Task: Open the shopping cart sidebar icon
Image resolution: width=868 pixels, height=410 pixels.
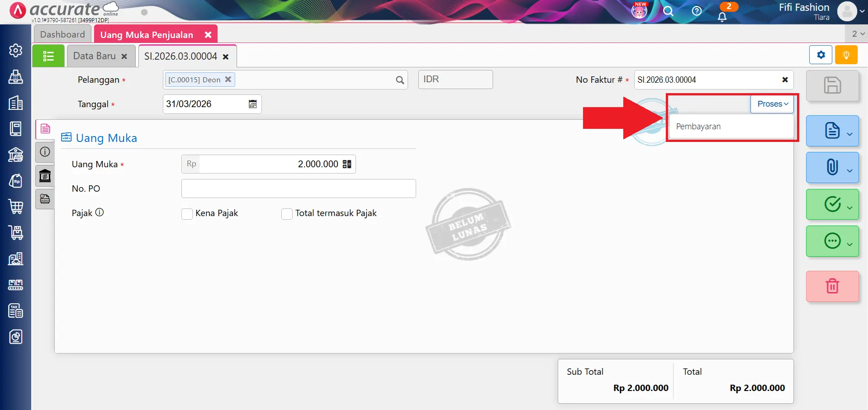Action: point(16,207)
